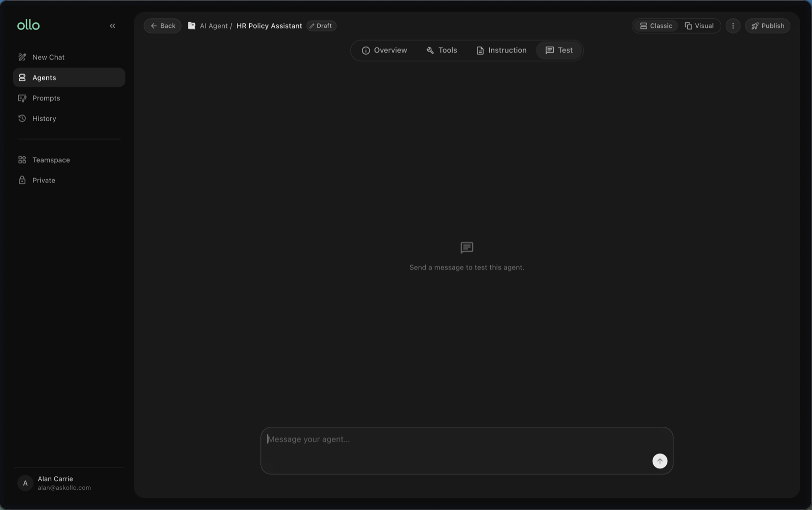The image size is (812, 510).
Task: Switch to the Classic view
Action: click(x=656, y=26)
